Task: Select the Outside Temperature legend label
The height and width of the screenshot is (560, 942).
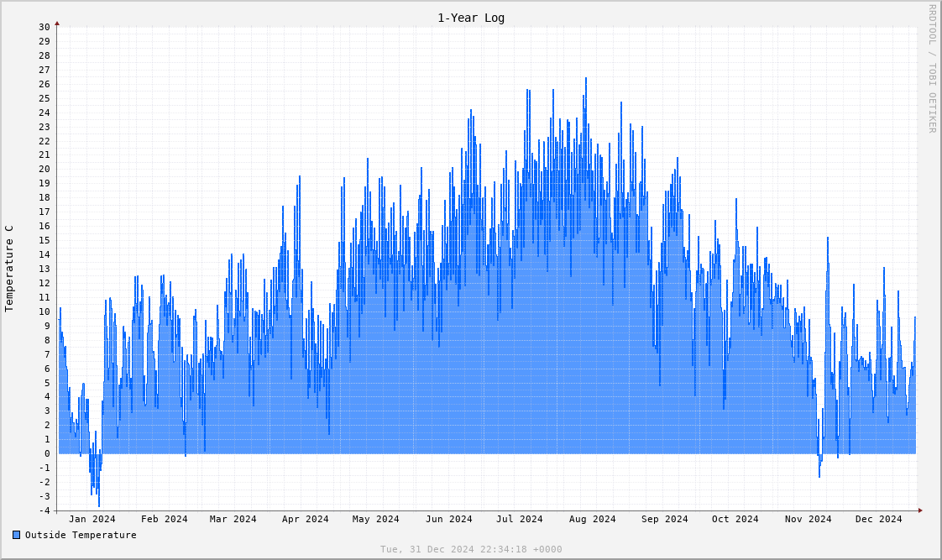Action: (81, 535)
